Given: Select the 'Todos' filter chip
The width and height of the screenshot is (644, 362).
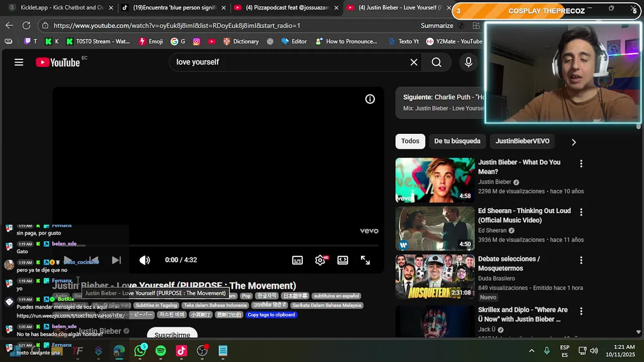Looking at the screenshot, I should coord(410,141).
